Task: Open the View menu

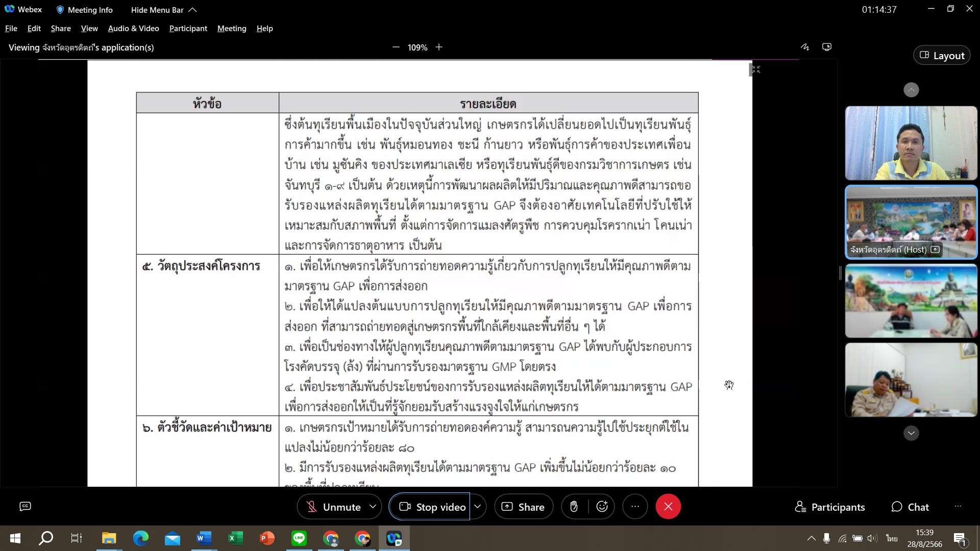Action: [89, 29]
